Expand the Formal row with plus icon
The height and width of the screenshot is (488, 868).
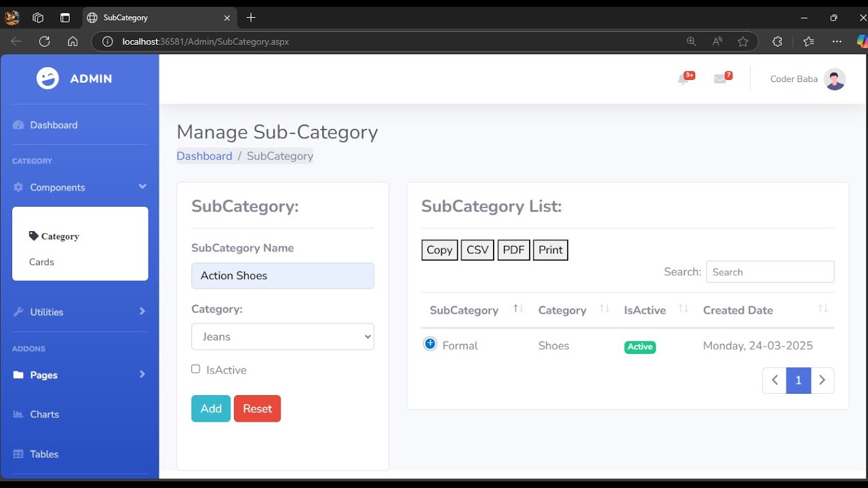click(430, 344)
